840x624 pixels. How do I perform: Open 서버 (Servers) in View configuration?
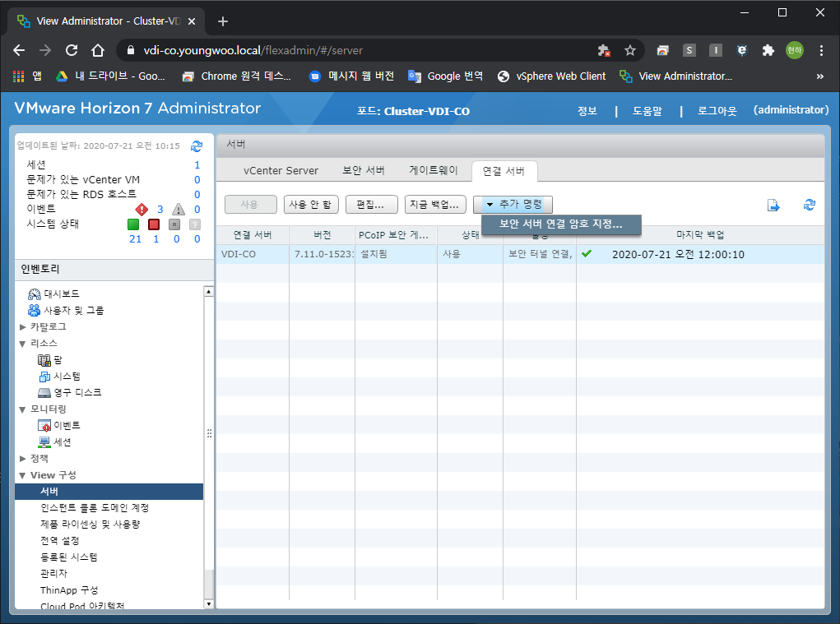point(109,492)
